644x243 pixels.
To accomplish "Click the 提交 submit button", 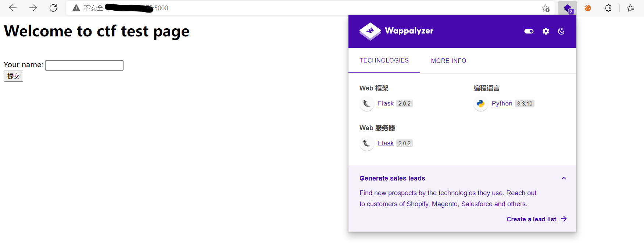I will coord(13,76).
